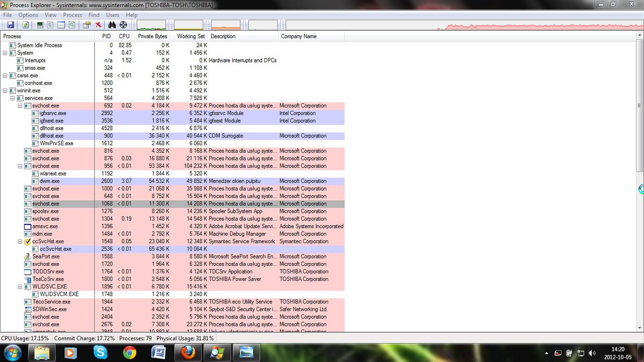644x362 pixels.
Task: Click the TecoService.exe process icon
Action: 28,302
